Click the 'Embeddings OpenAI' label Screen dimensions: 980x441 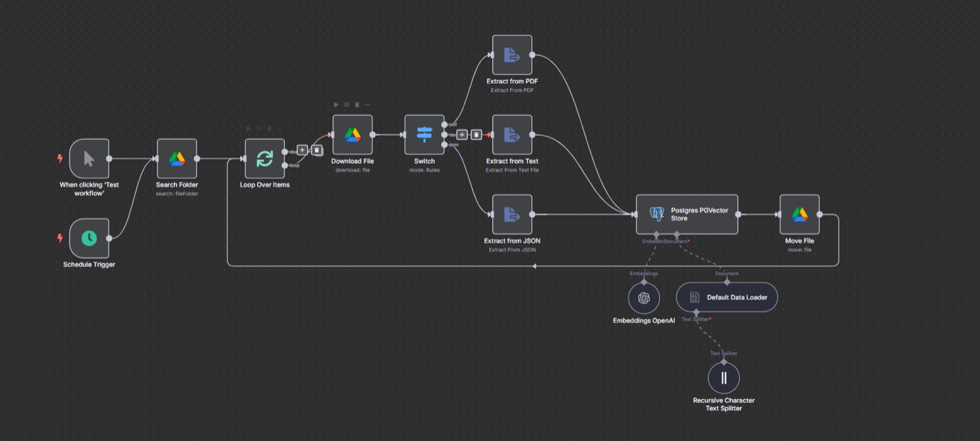tap(644, 320)
